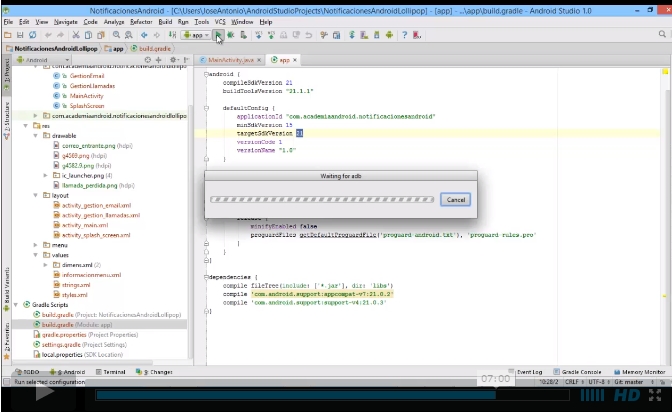Start debugging with the bug icon

pos(231,35)
